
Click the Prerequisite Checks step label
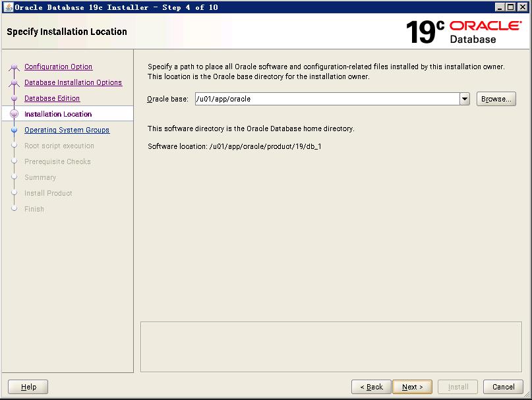click(57, 161)
